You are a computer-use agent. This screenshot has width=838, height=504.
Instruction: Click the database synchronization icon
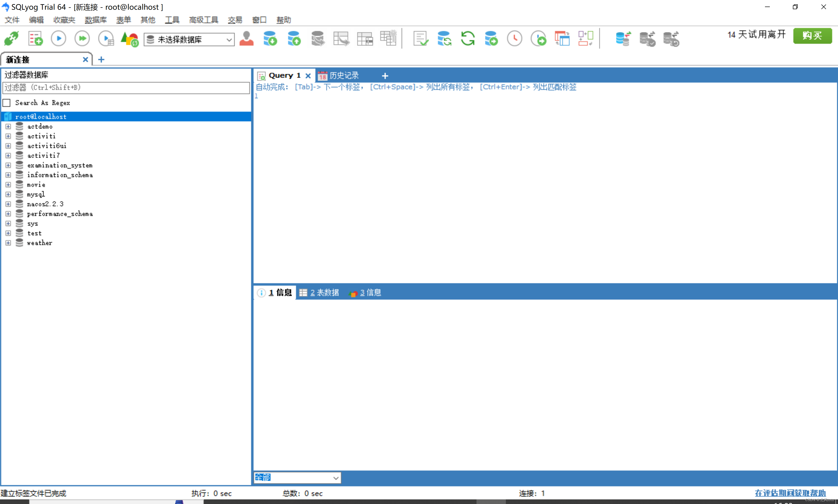click(x=444, y=39)
